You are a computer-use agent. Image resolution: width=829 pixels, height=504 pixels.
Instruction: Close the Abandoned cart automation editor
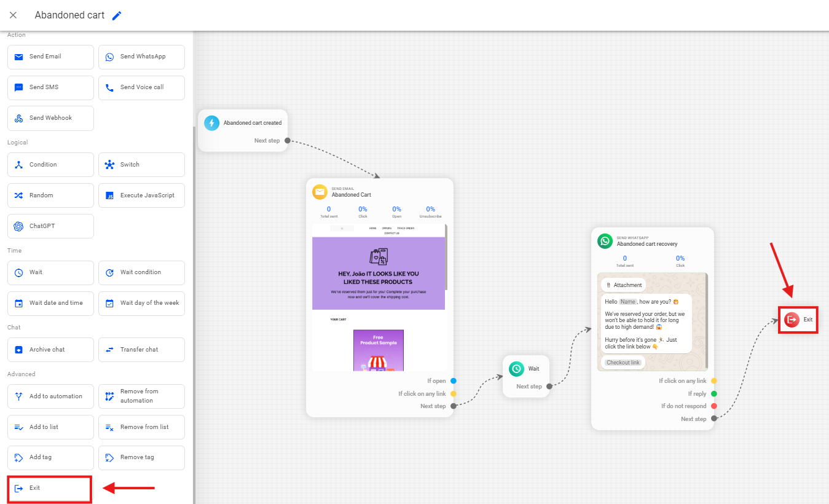[13, 15]
